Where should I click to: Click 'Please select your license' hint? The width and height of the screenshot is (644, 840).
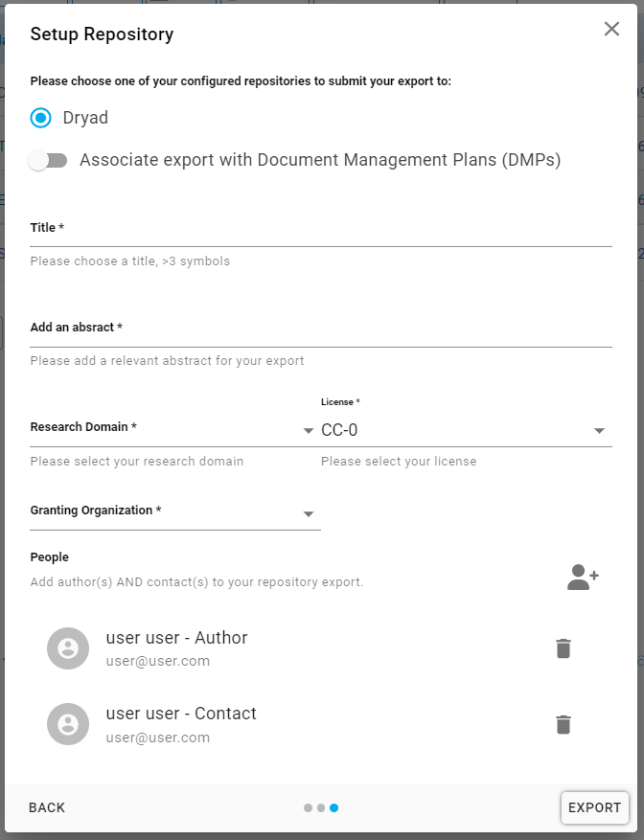pyautogui.click(x=399, y=462)
